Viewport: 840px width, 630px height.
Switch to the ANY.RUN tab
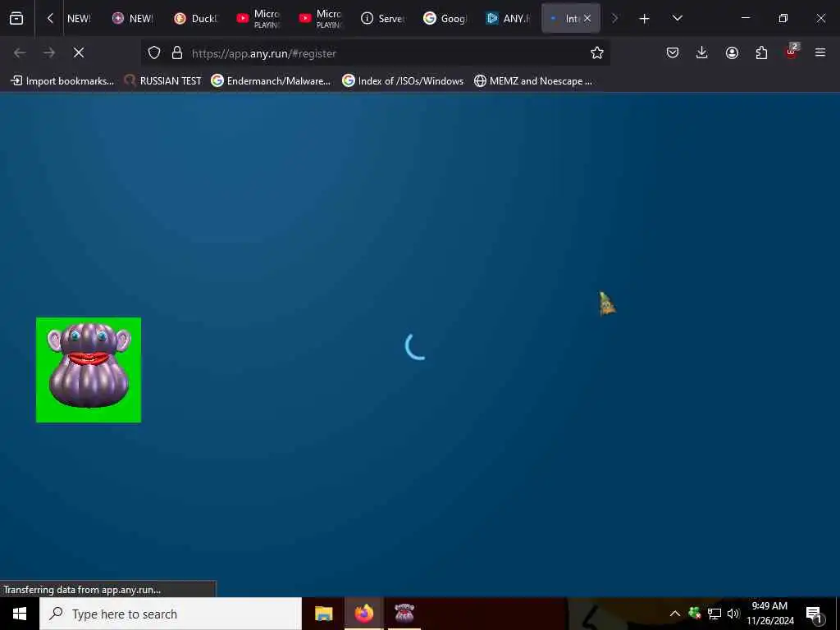click(509, 19)
